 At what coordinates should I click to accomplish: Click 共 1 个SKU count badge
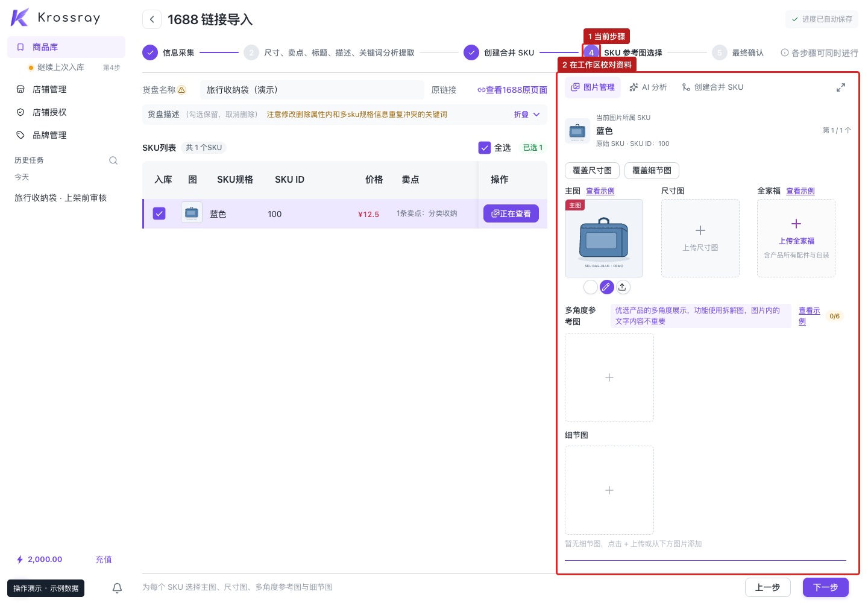[x=204, y=148]
